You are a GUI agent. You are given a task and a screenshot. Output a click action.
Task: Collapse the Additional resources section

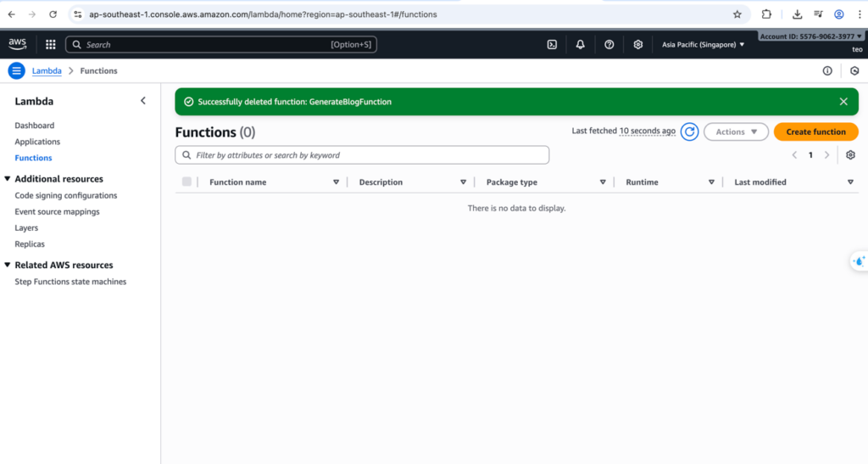coord(8,179)
